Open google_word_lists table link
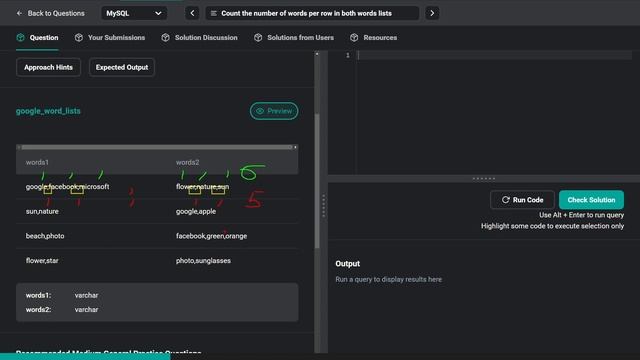 coord(48,111)
